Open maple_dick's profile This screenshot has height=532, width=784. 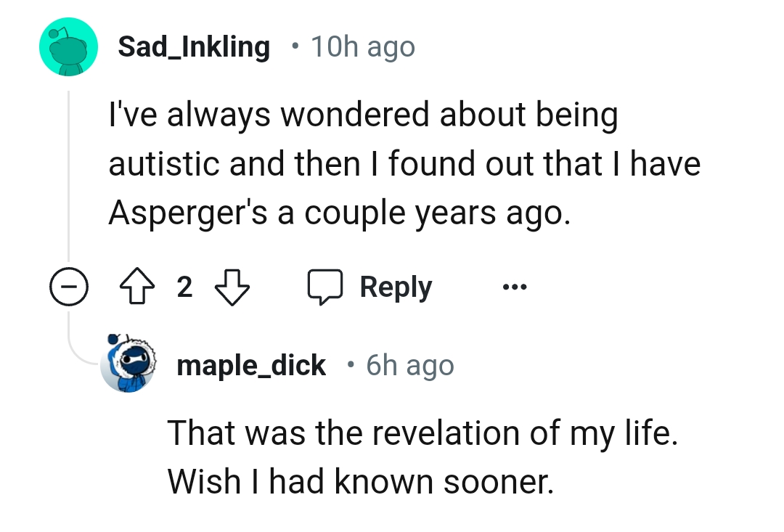click(252, 364)
